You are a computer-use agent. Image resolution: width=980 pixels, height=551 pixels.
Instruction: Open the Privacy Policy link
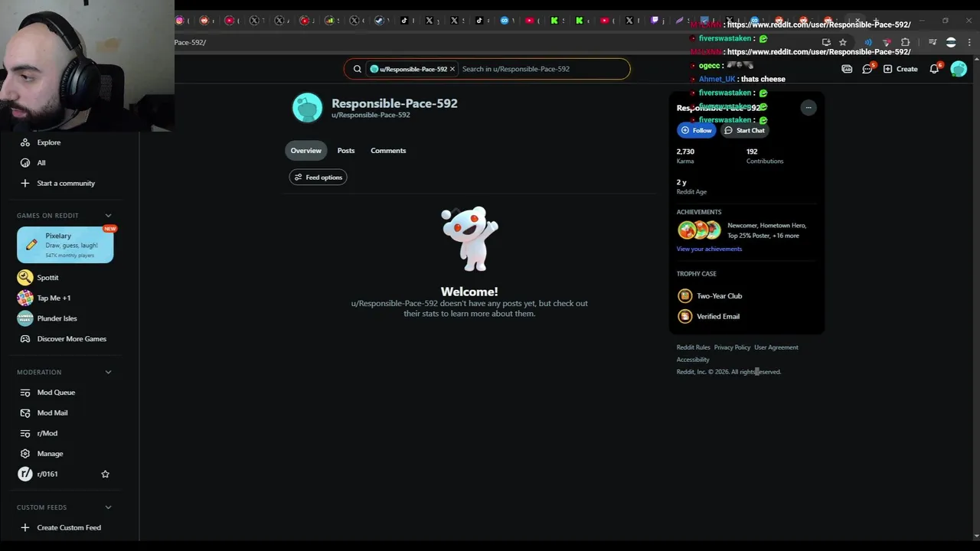click(732, 347)
